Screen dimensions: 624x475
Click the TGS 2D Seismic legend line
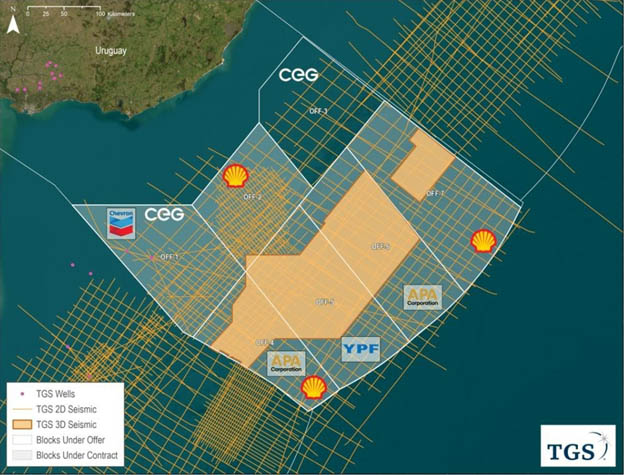coord(22,409)
